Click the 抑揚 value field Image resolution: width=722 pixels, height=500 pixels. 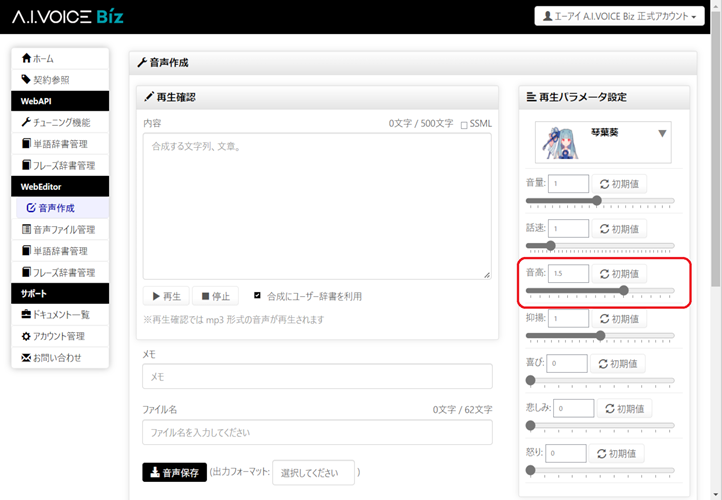point(568,318)
